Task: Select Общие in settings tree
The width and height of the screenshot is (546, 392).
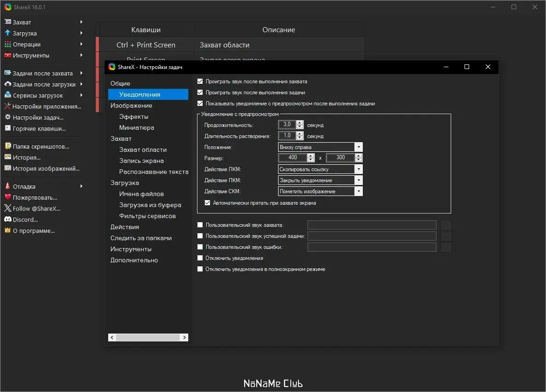Action: [x=120, y=84]
